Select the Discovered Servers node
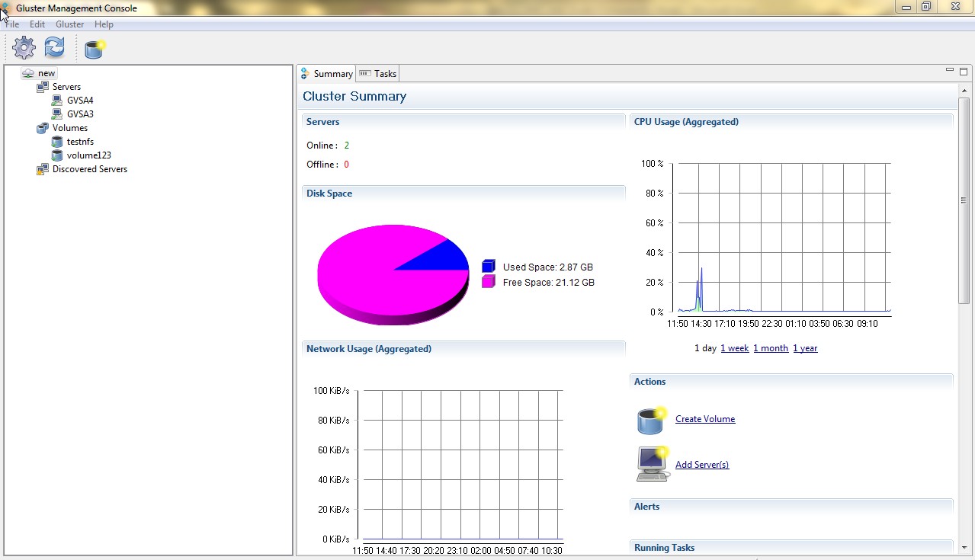The image size is (975, 560). point(89,169)
